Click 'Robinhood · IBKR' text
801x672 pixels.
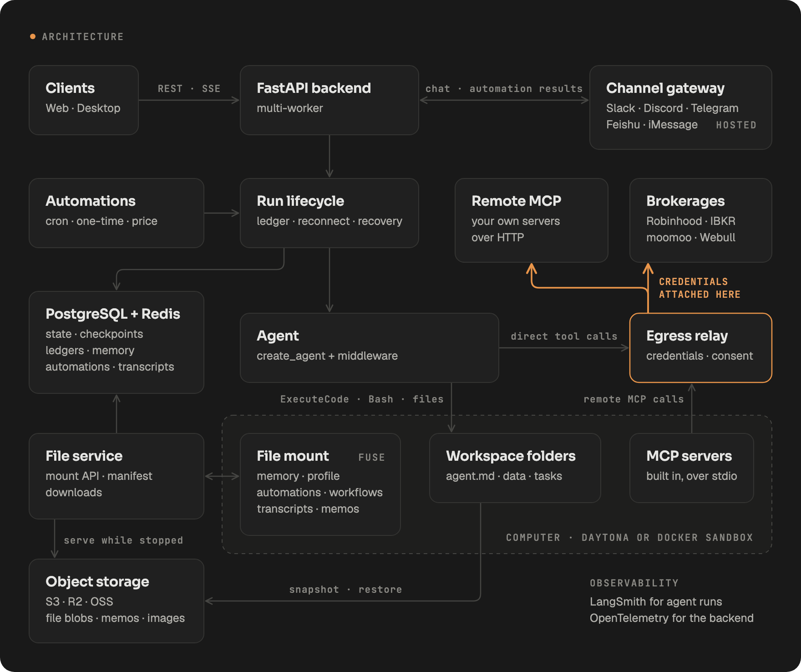pos(691,221)
